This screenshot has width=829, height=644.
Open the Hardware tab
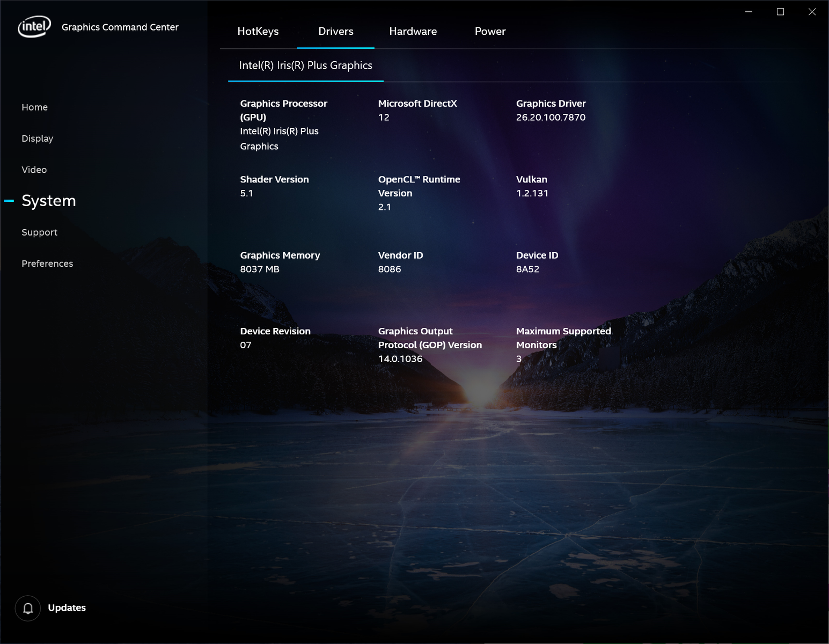tap(413, 31)
